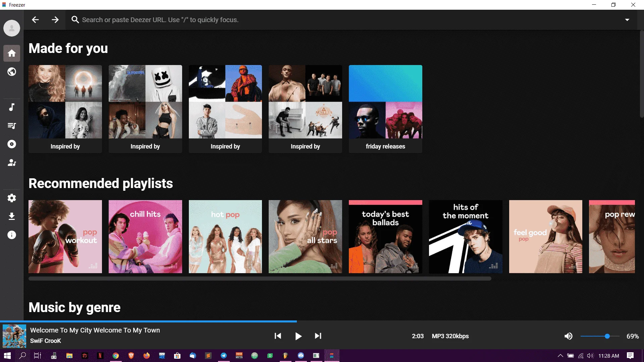The height and width of the screenshot is (362, 644).
Task: Open the pop all stars playlist
Action: pyautogui.click(x=305, y=237)
